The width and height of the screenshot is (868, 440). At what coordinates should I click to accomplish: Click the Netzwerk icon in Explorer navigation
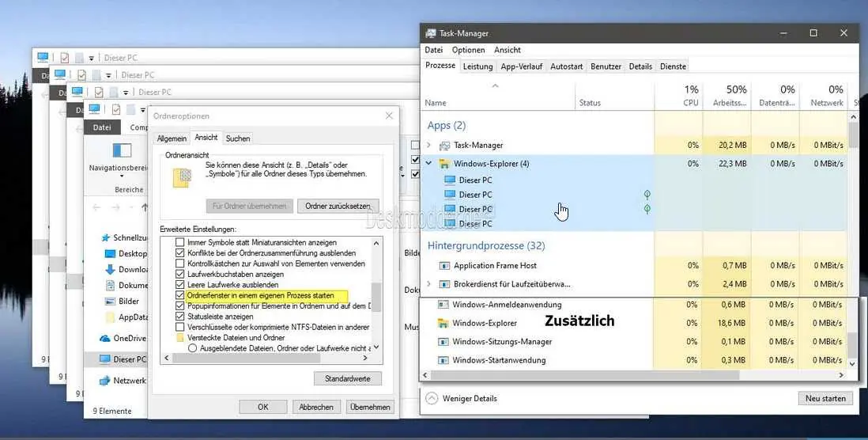104,381
